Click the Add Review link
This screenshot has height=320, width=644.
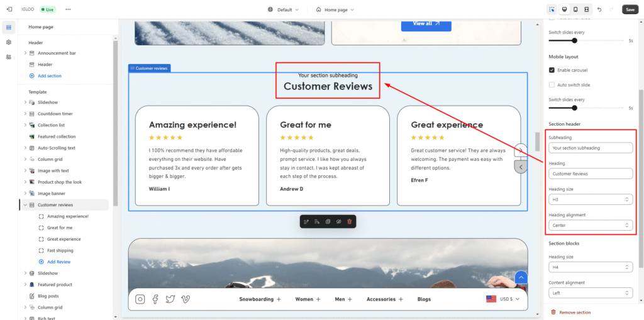pyautogui.click(x=58, y=262)
